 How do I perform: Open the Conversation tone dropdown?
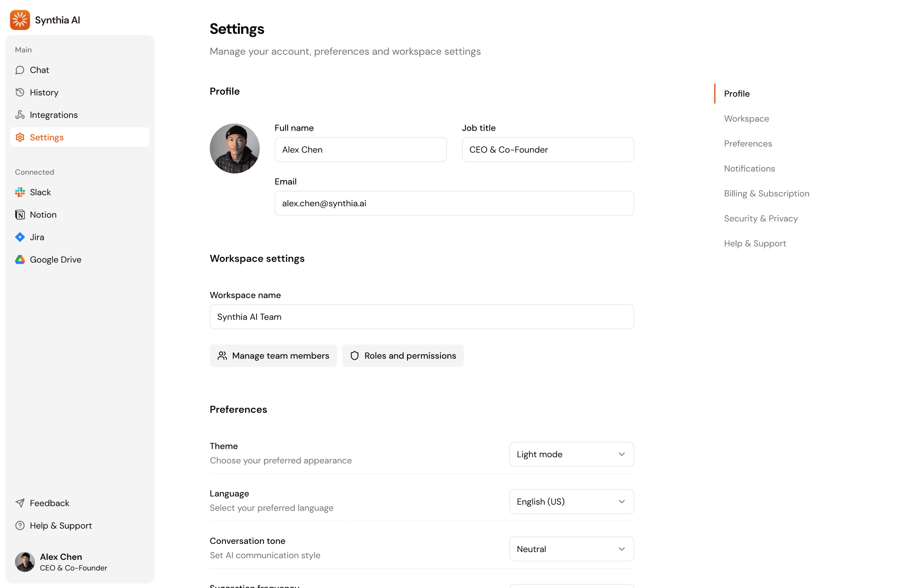tap(571, 549)
